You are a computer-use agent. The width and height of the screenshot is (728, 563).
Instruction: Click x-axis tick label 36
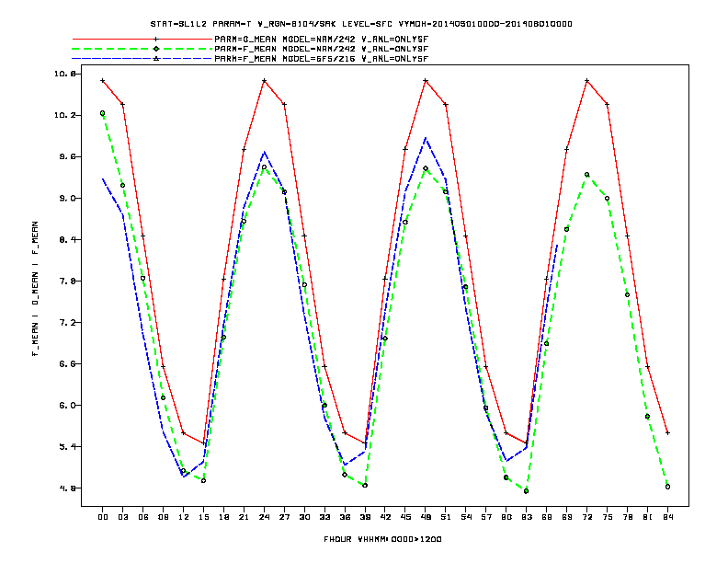[x=345, y=517]
